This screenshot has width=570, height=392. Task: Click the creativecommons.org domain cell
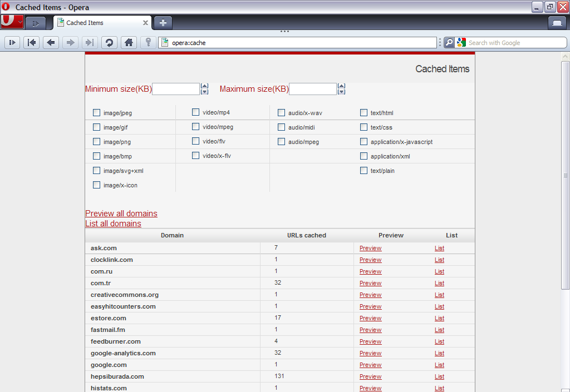[173, 295]
